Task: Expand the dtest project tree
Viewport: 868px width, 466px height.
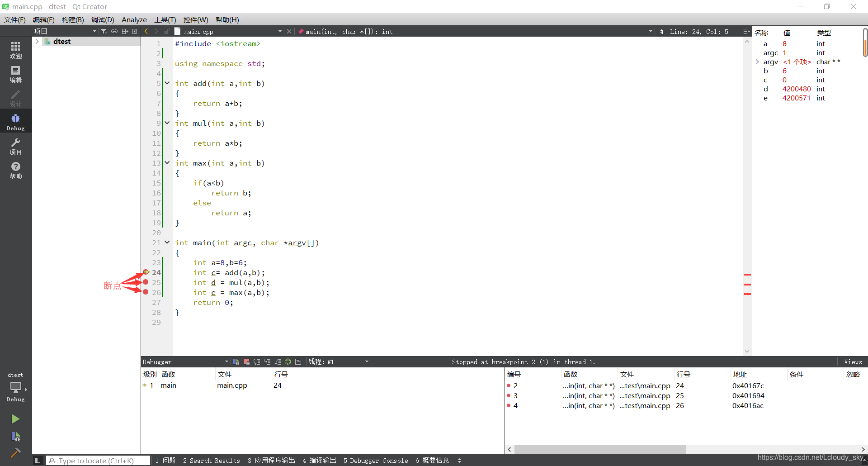Action: pos(37,41)
